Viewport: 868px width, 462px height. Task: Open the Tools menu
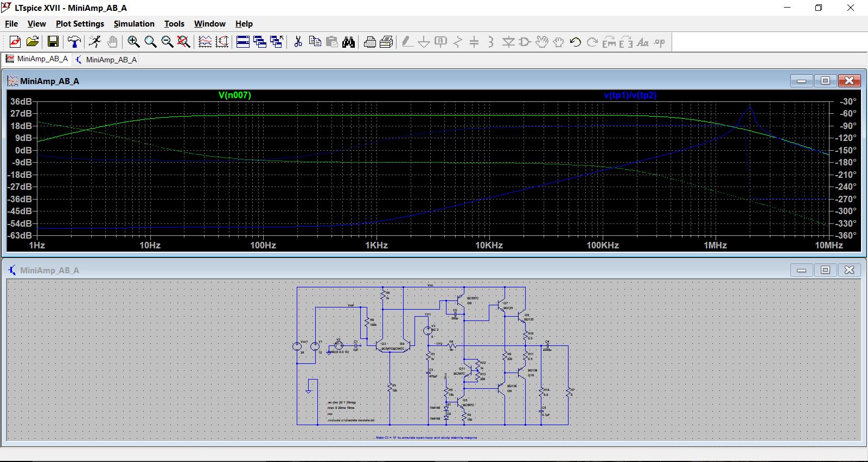[174, 24]
